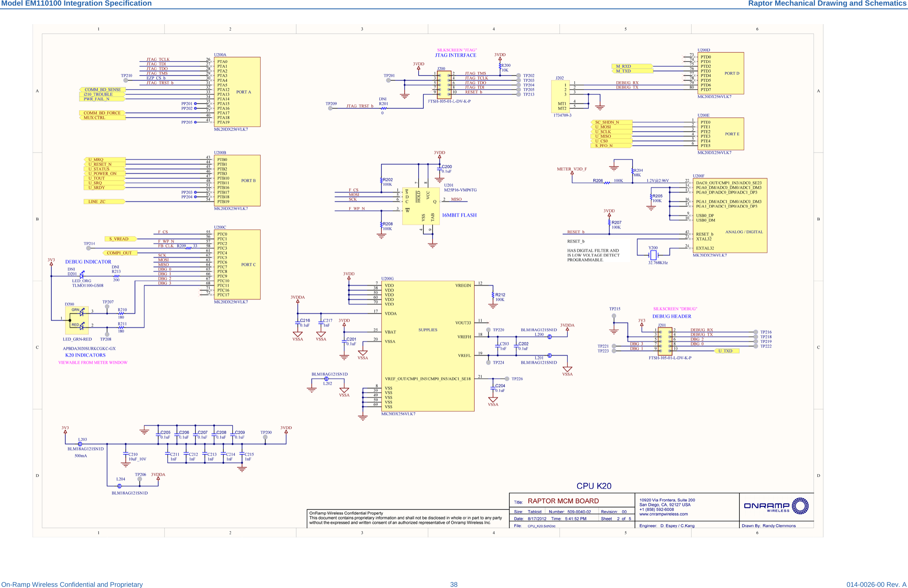Click the 'Sheet 2 of 5' field
908x588 pixels.
616,519
